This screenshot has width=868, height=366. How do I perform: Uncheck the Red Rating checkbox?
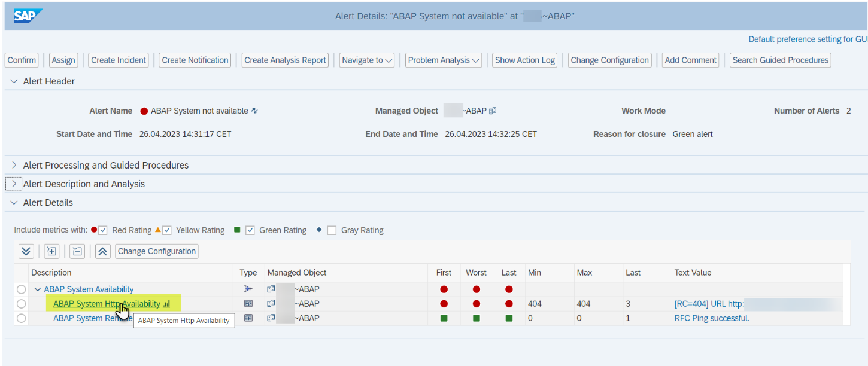(x=103, y=230)
